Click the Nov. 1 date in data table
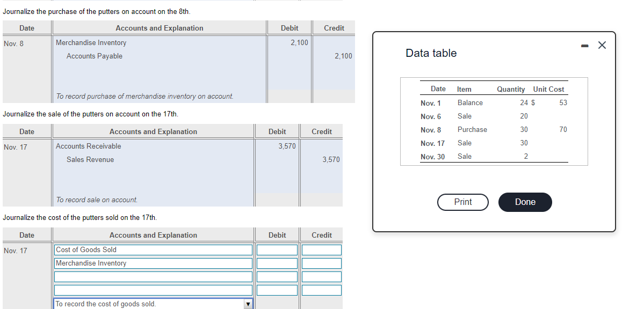Image resolution: width=644 pixels, height=309 pixels. click(430, 103)
